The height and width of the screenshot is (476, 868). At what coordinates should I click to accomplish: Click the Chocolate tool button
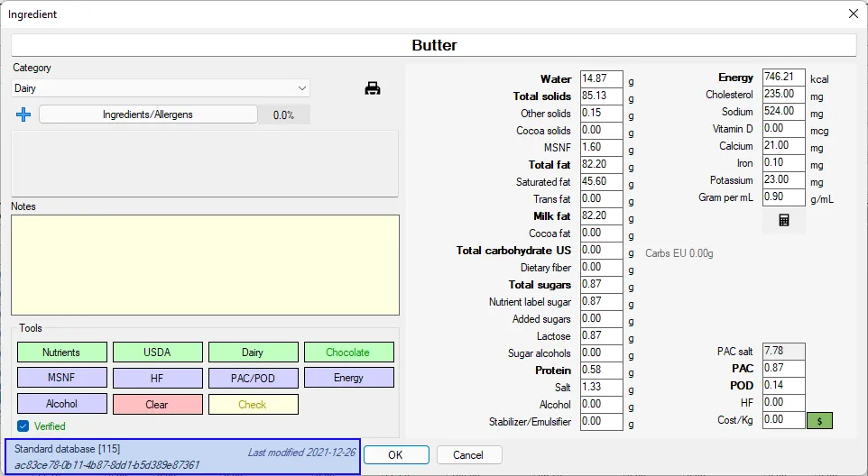click(349, 352)
